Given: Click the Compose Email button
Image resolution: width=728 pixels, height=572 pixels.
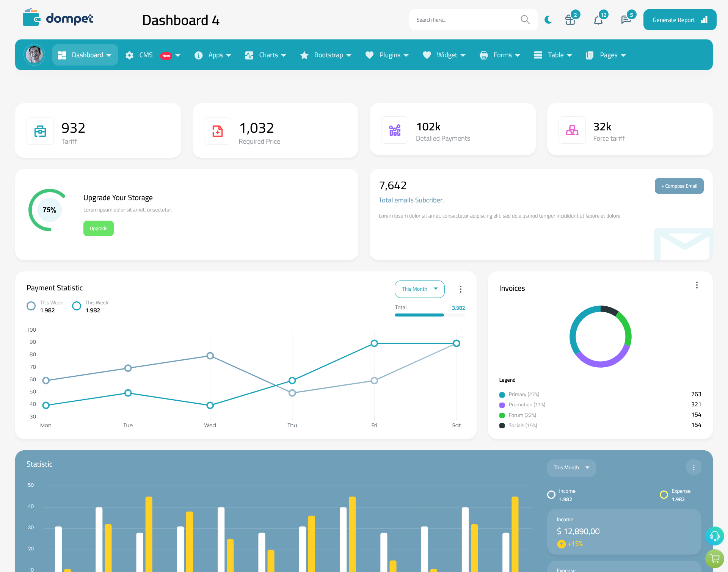Looking at the screenshot, I should pos(679,185).
